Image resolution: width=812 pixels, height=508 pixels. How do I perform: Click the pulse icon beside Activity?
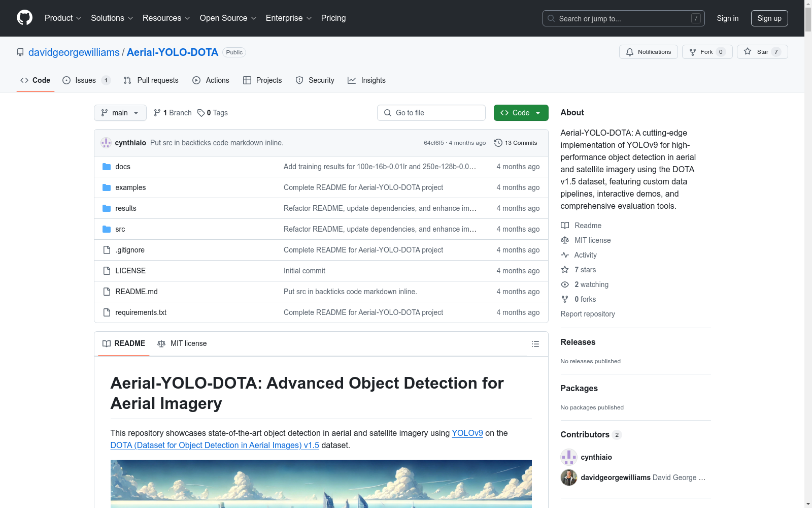pos(565,255)
